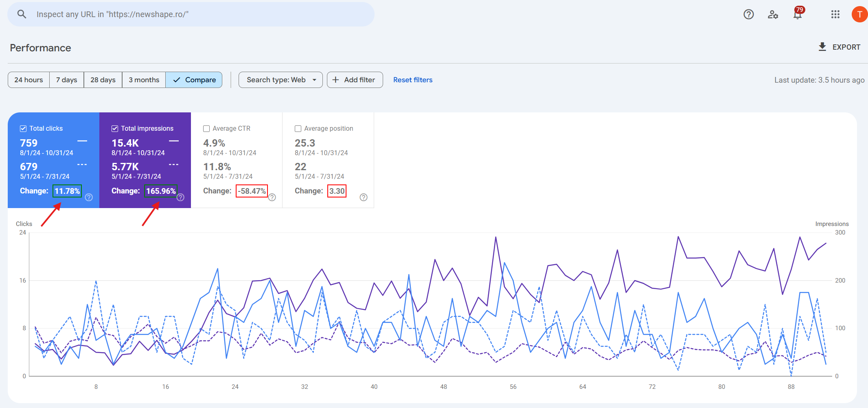The image size is (868, 408).
Task: Enable the Average CTR checkbox
Action: click(206, 129)
